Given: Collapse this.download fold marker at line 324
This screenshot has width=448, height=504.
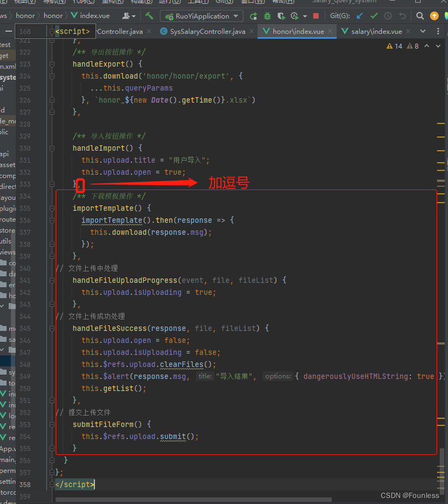Looking at the screenshot, I should [52, 76].
